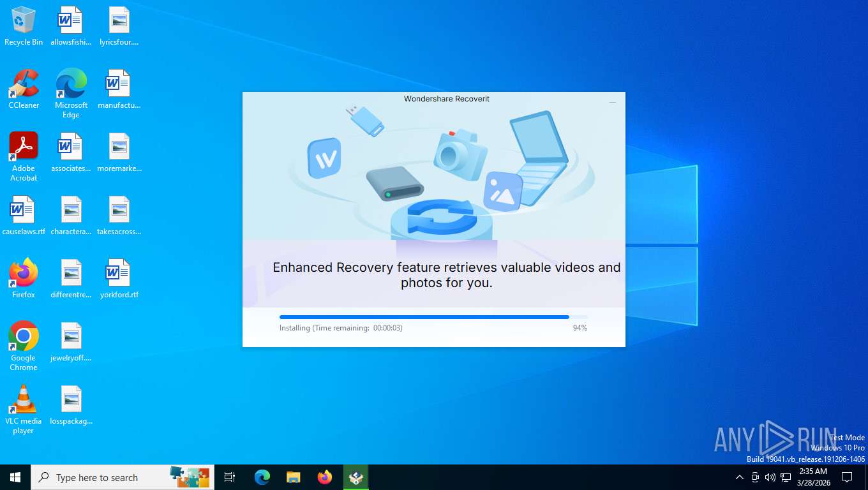Open the volume control in the tray
The width and height of the screenshot is (868, 490).
pyautogui.click(x=770, y=477)
